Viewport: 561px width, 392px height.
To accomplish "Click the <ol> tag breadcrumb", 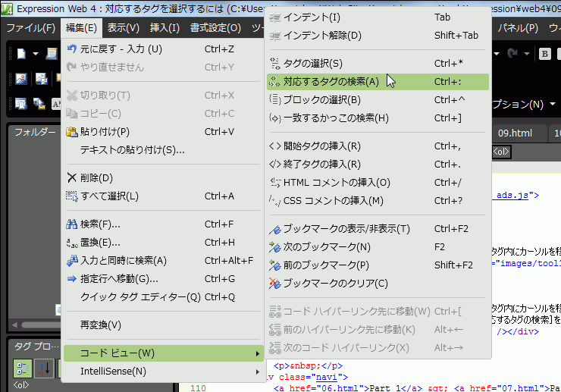I will point(501,152).
